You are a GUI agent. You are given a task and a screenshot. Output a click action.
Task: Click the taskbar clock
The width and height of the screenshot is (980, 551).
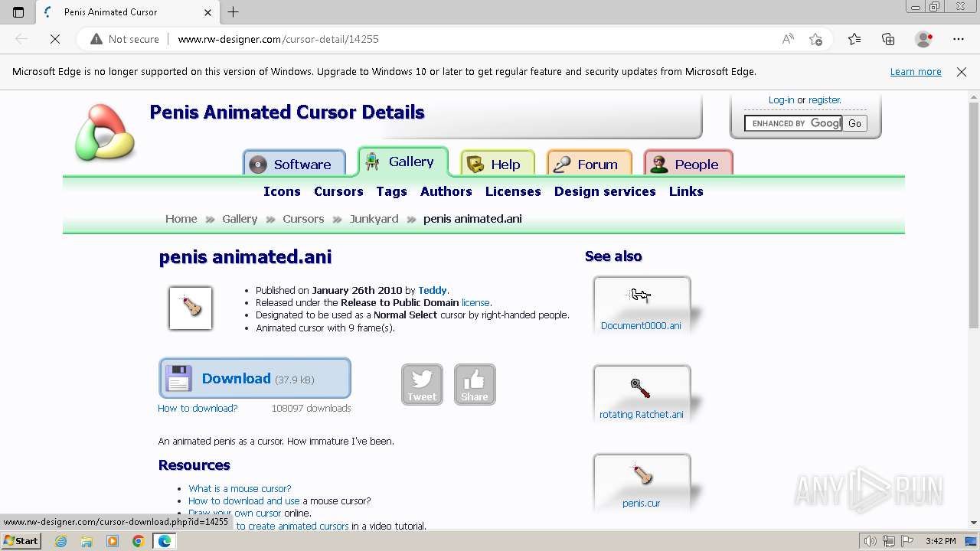click(x=940, y=541)
